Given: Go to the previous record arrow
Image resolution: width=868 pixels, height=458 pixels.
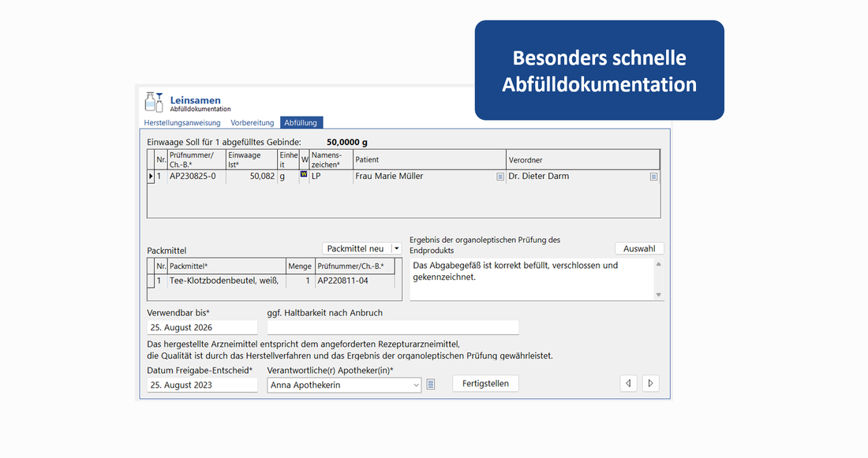Looking at the screenshot, I should pyautogui.click(x=628, y=383).
